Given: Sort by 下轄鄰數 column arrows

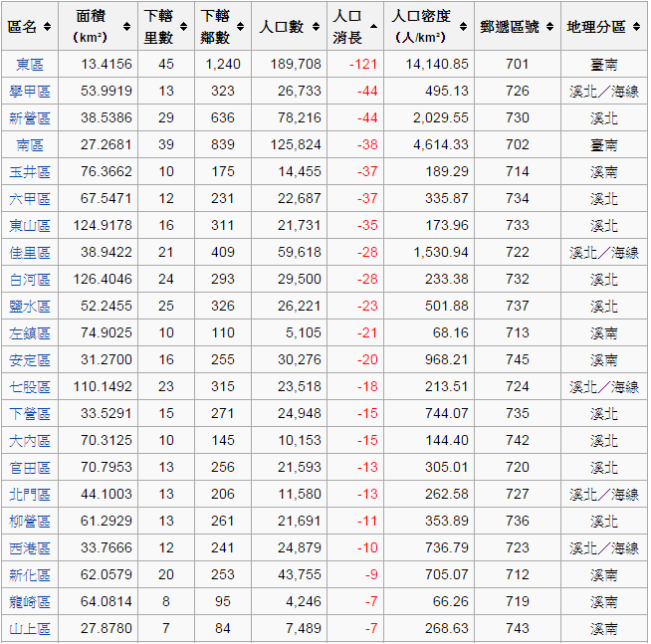Looking at the screenshot, I should click(x=240, y=27).
